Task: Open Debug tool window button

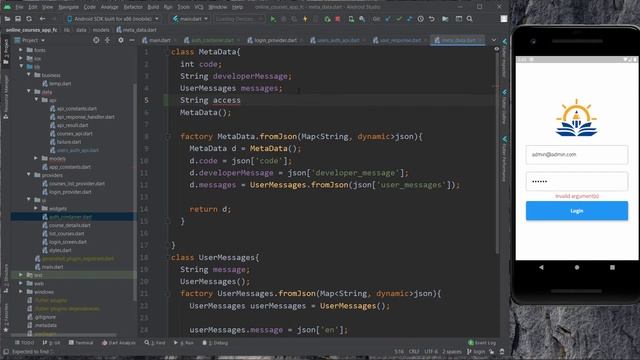Action: (215, 343)
